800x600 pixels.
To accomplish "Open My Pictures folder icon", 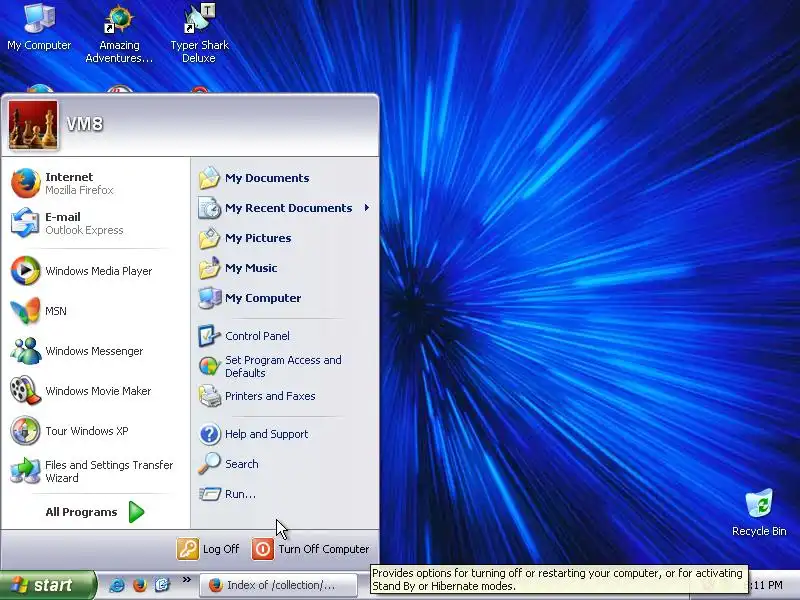I will [x=209, y=238].
